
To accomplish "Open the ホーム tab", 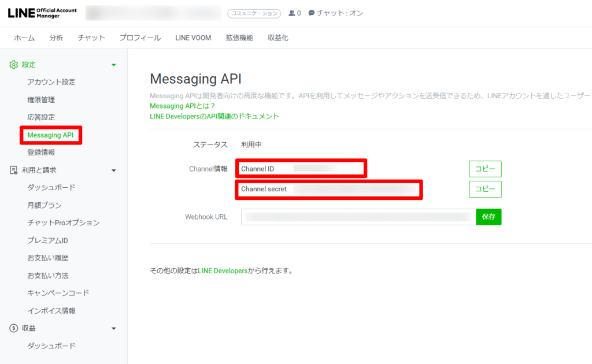I will [24, 38].
